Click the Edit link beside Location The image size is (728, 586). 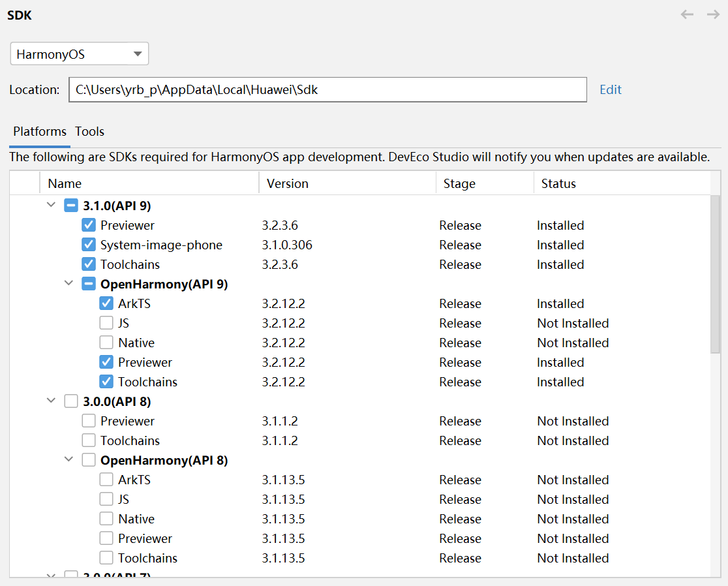coord(610,89)
